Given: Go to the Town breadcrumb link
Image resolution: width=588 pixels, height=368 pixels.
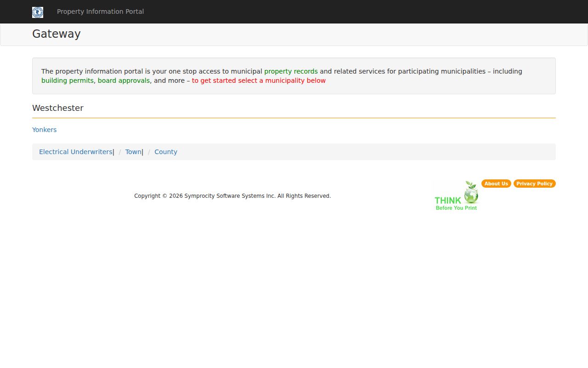Looking at the screenshot, I should tap(133, 152).
